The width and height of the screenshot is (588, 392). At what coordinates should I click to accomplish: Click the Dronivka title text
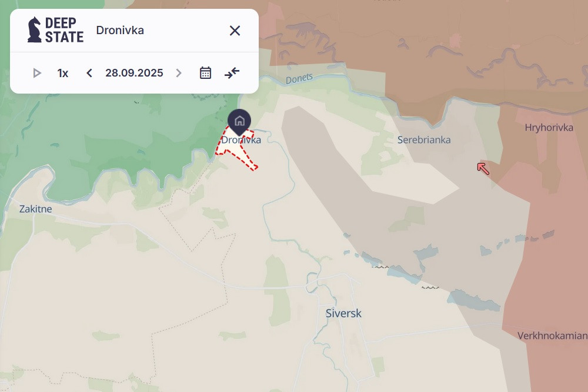pyautogui.click(x=120, y=30)
